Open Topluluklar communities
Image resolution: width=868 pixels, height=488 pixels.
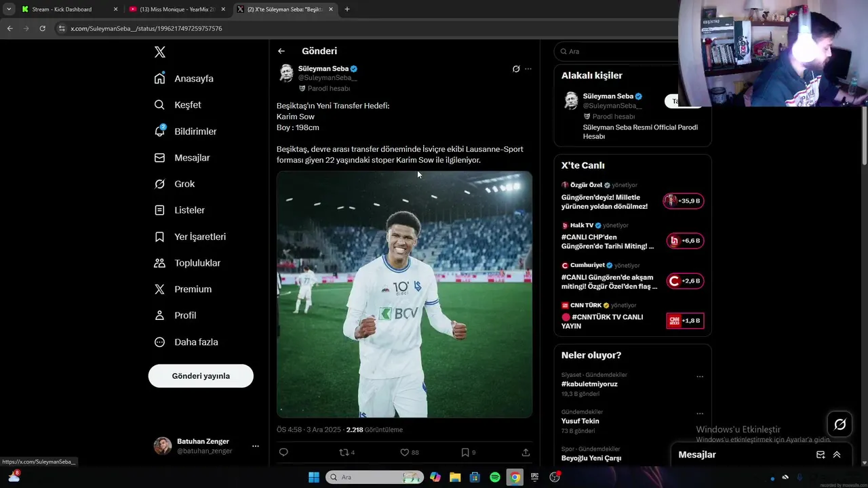coord(187,263)
